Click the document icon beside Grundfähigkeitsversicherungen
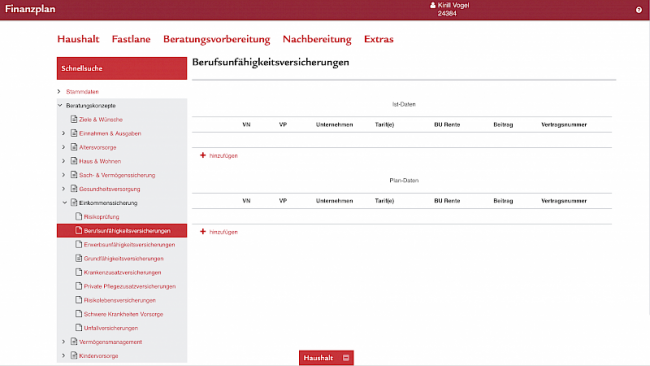Viewport: 650px width, 366px height. 79,258
